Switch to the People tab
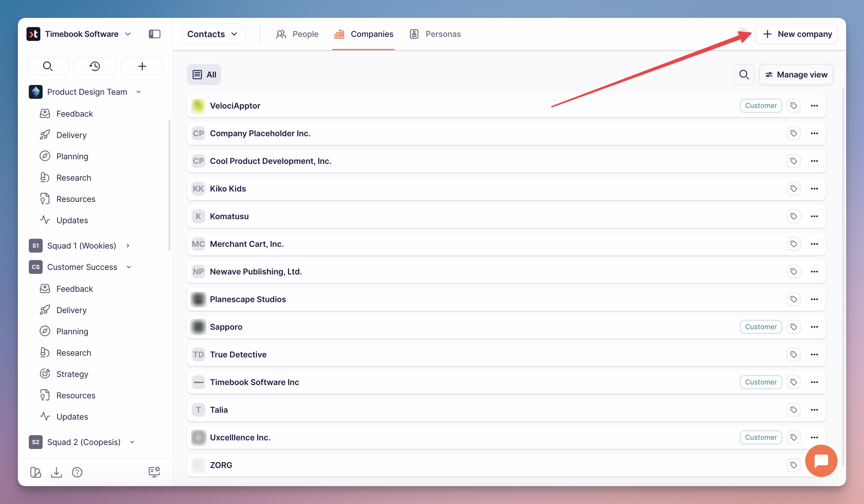Viewport: 864px width, 504px height. [x=297, y=34]
